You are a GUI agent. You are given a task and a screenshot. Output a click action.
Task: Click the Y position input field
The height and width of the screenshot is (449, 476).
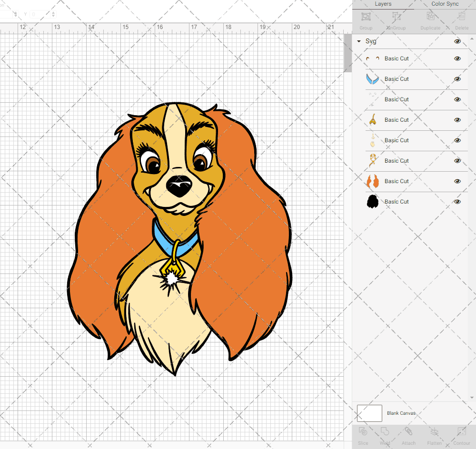(x=41, y=14)
